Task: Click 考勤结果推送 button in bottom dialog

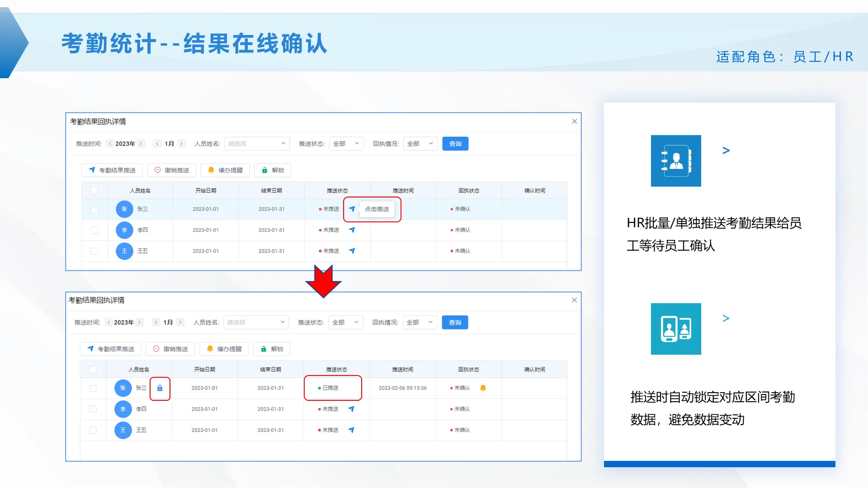Action: click(x=111, y=349)
